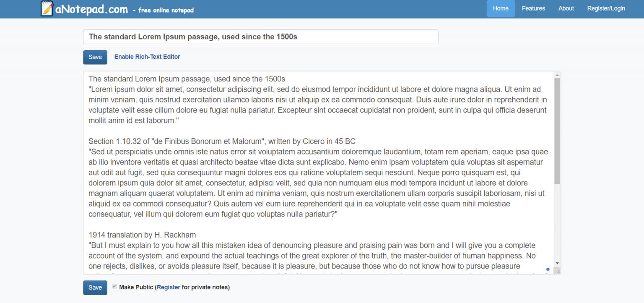The image size is (644, 303).
Task: Click the scrollbar track below the thumb
Action: tap(557, 222)
